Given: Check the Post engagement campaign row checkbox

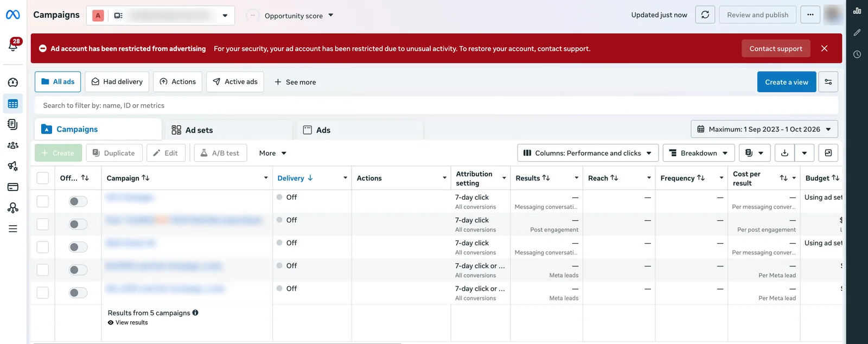Looking at the screenshot, I should (x=43, y=224).
